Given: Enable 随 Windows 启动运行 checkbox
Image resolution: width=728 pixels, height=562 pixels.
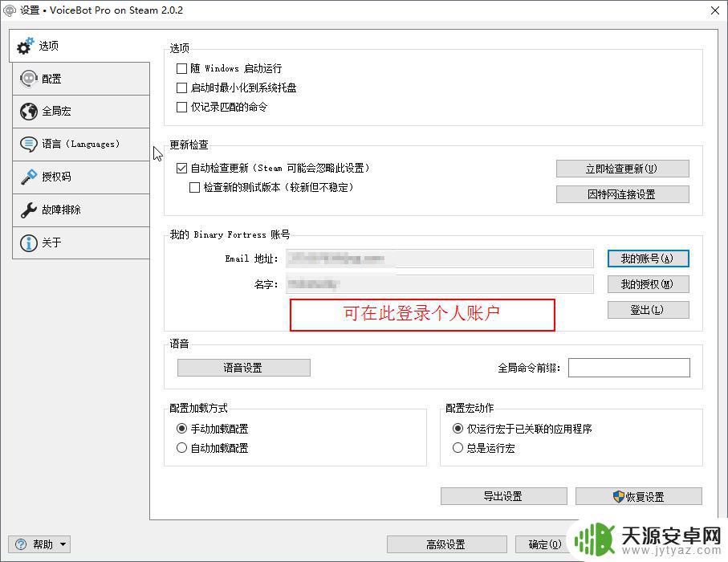Looking at the screenshot, I should pyautogui.click(x=181, y=69).
